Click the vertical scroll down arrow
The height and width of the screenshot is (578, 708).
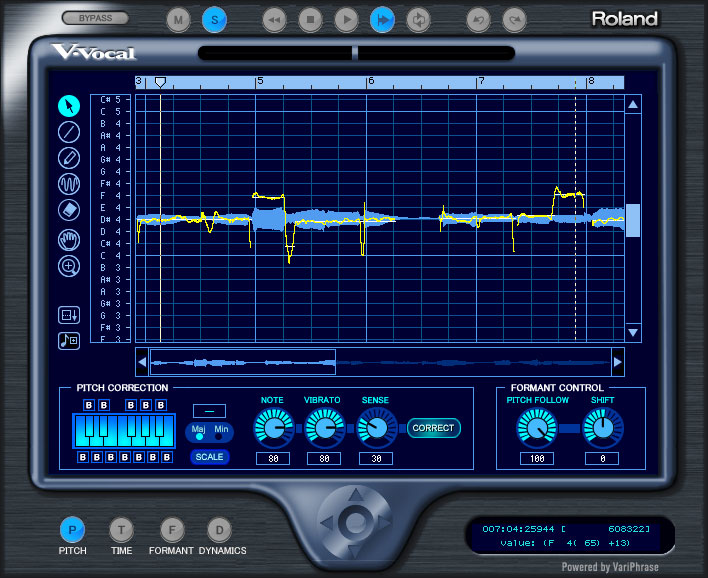[633, 333]
